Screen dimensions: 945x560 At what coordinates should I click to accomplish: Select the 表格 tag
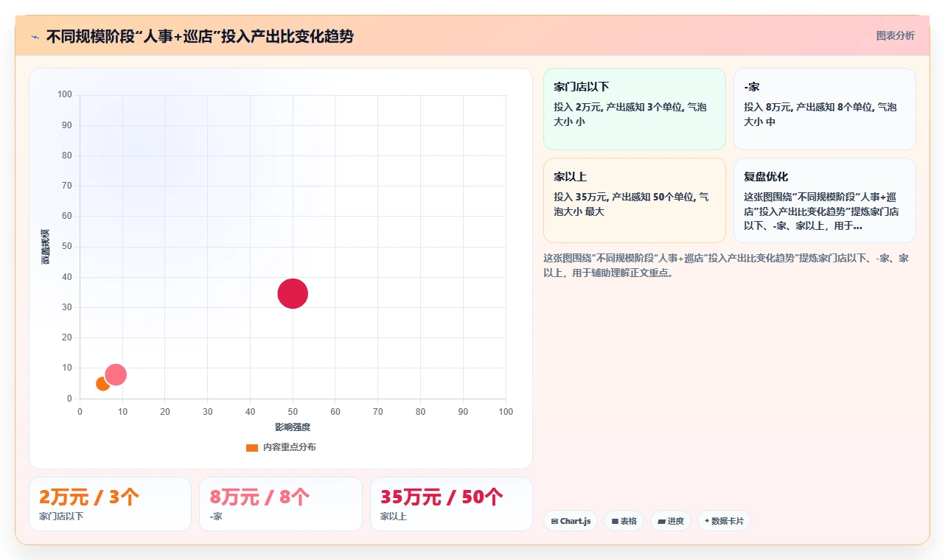point(624,521)
